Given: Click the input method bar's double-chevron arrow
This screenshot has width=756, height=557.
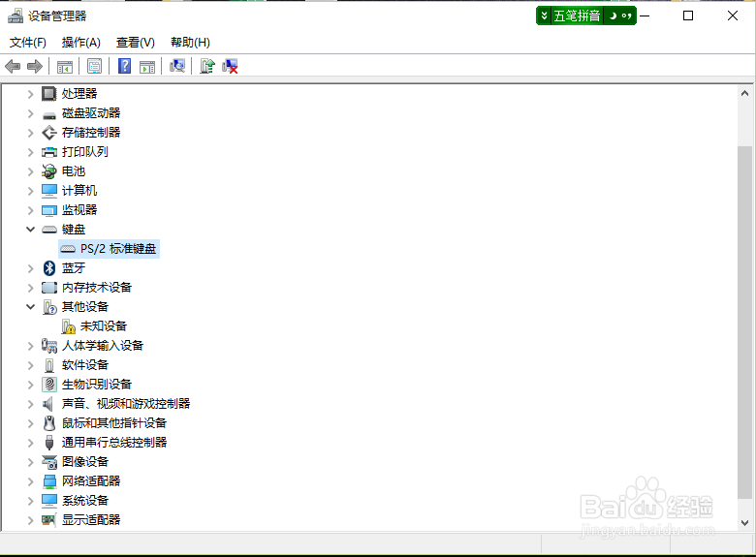Looking at the screenshot, I should [x=544, y=15].
